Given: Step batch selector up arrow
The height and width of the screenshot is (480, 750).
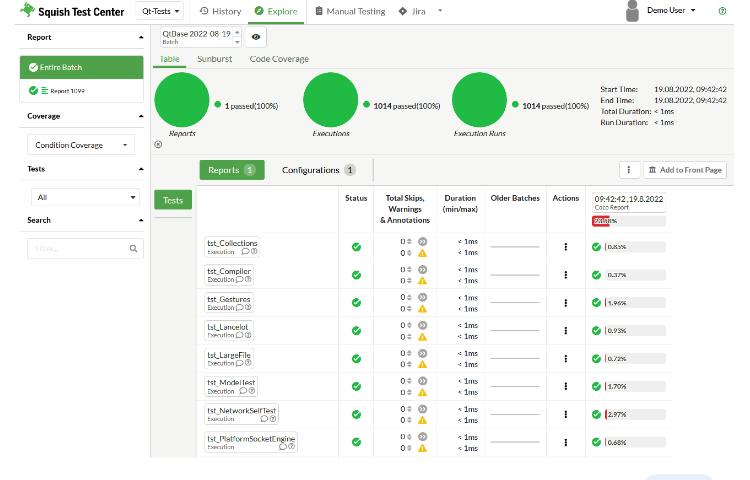Looking at the screenshot, I should tap(237, 32).
